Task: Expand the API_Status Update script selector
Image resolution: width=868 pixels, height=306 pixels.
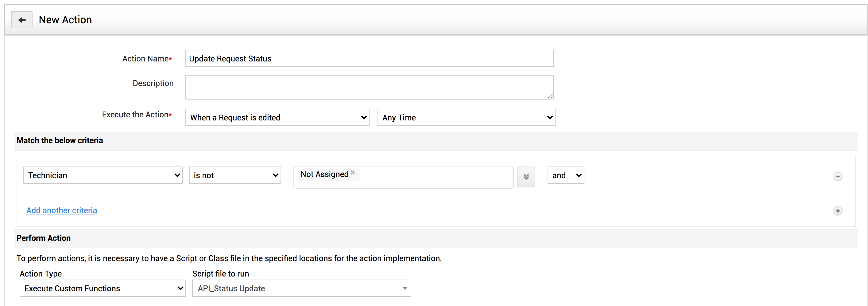Action: 301,288
